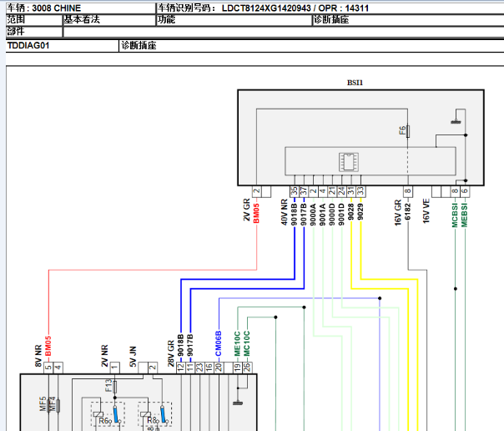Click pin 33 on BSI1 connector
This screenshot has height=431, width=504.
360,192
